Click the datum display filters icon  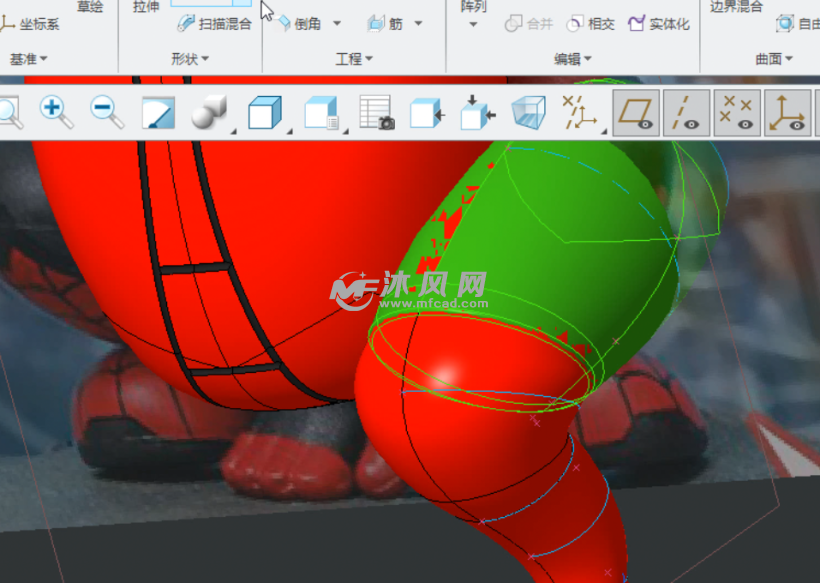click(x=578, y=112)
